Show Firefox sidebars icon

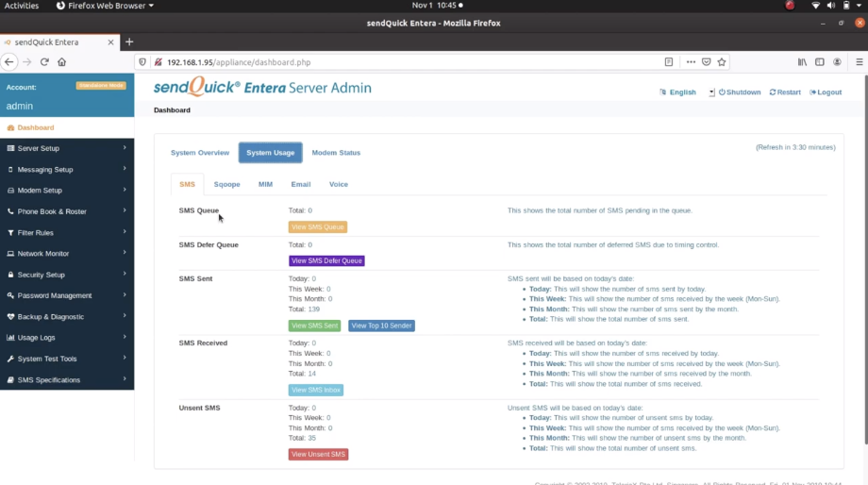pyautogui.click(x=820, y=62)
